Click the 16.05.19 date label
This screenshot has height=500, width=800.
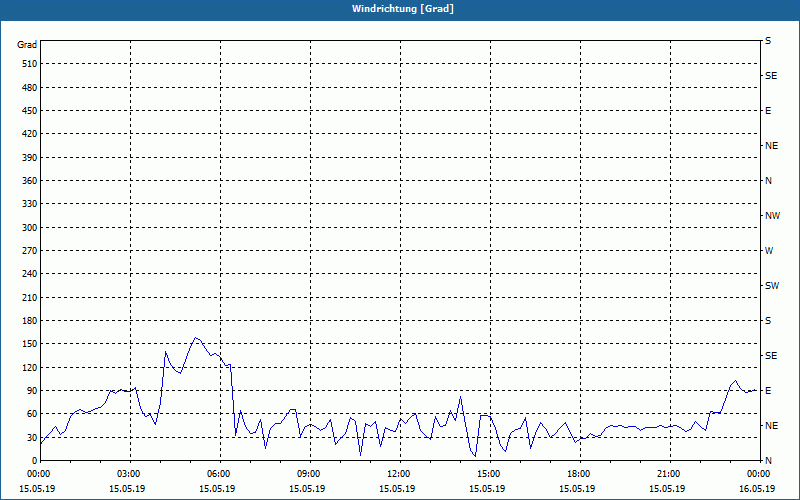[x=757, y=488]
